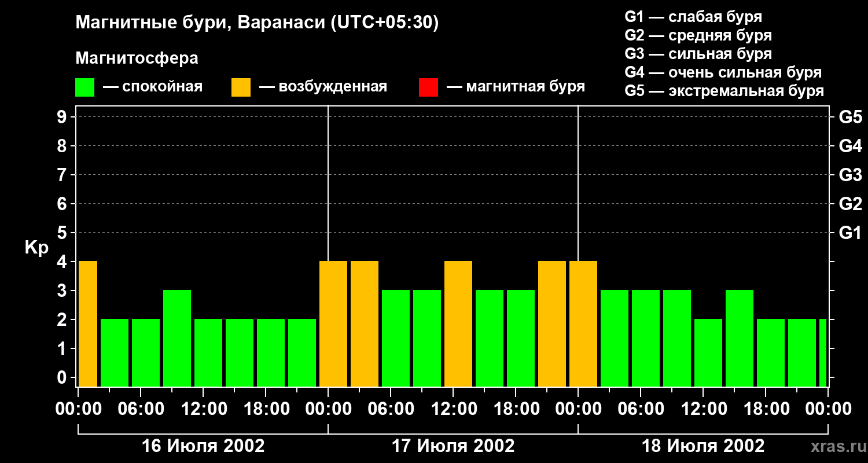Click the «— спокойная» legend label
The width and height of the screenshot is (868, 463).
point(153,87)
